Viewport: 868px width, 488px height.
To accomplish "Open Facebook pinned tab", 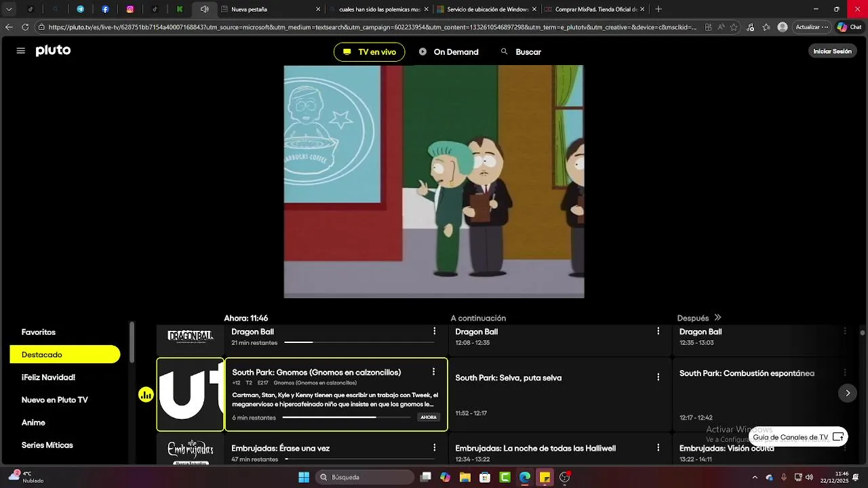I will [105, 9].
